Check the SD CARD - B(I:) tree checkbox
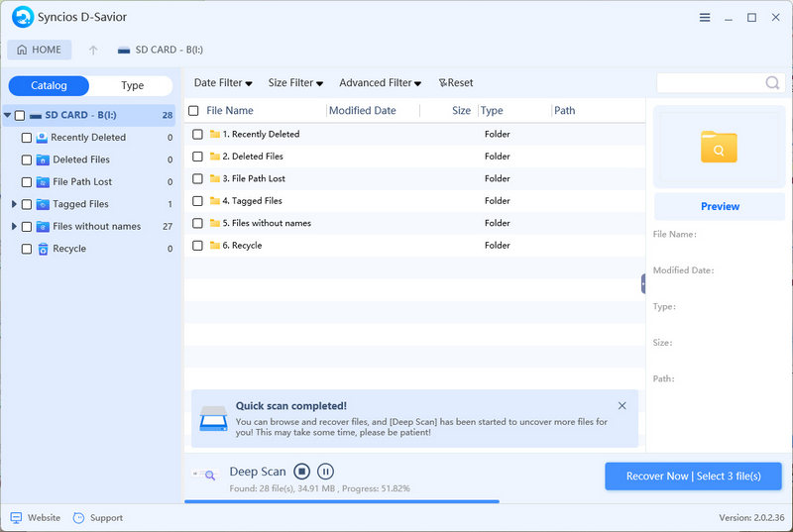Screen dimensions: 793x532 click(20, 116)
